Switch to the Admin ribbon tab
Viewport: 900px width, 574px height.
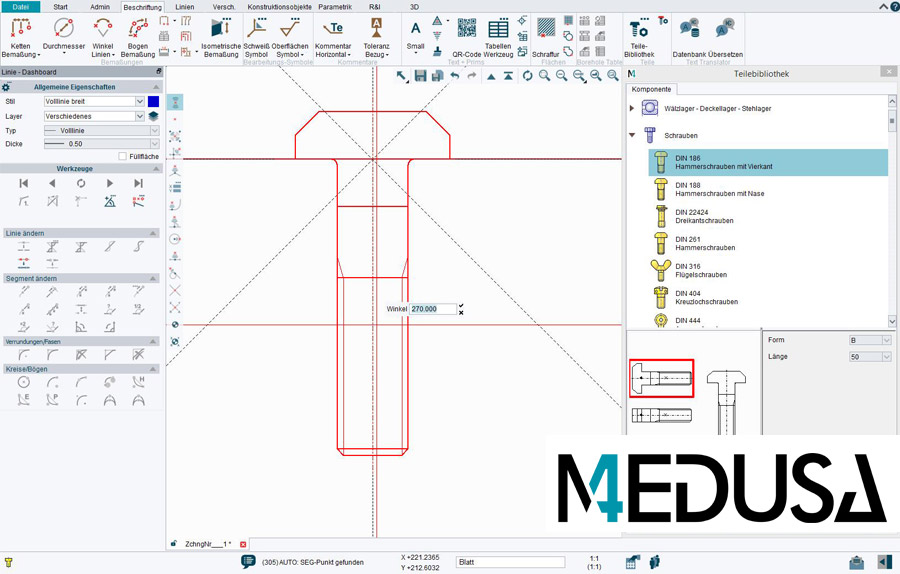point(100,7)
